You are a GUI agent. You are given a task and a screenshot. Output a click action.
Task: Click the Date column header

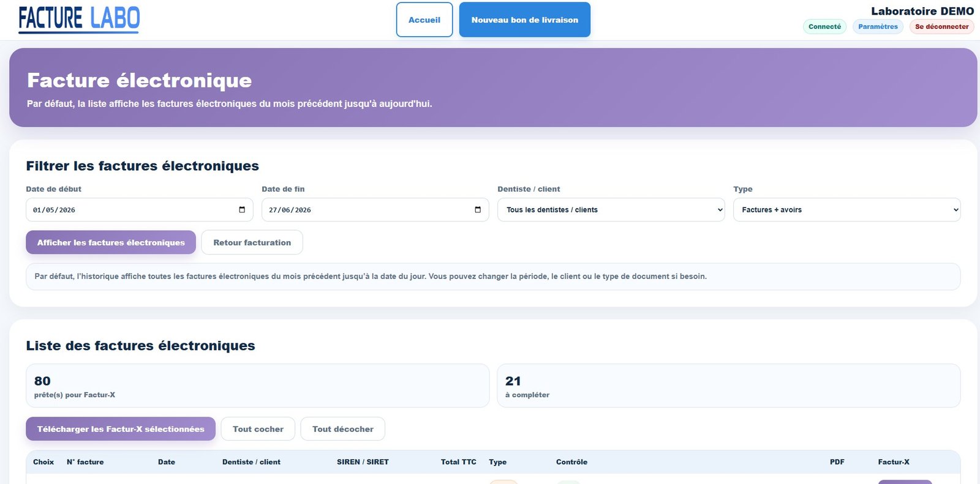[167, 462]
